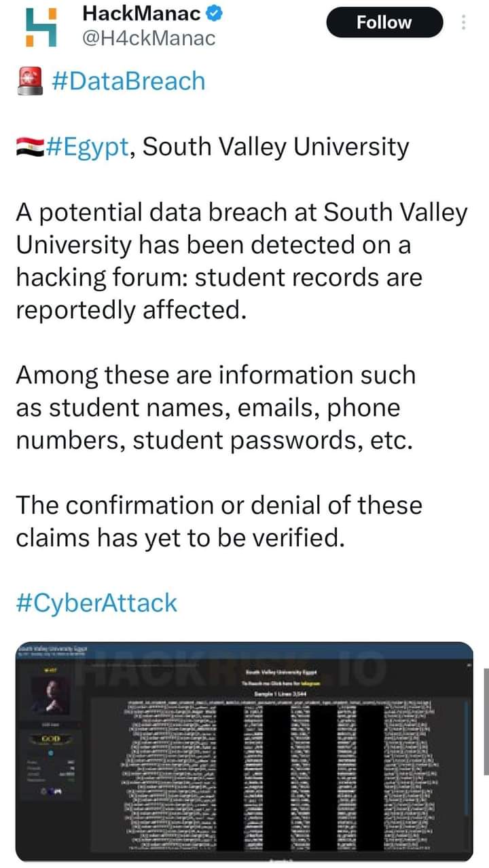Click the GOD rank badge in image
This screenshot has height=868, width=489.
[52, 738]
